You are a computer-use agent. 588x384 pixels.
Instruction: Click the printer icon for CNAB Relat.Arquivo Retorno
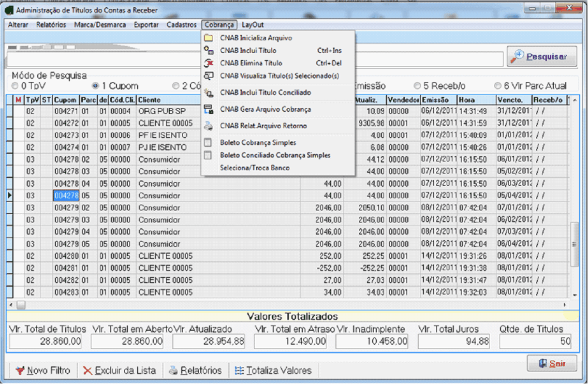pos(209,126)
